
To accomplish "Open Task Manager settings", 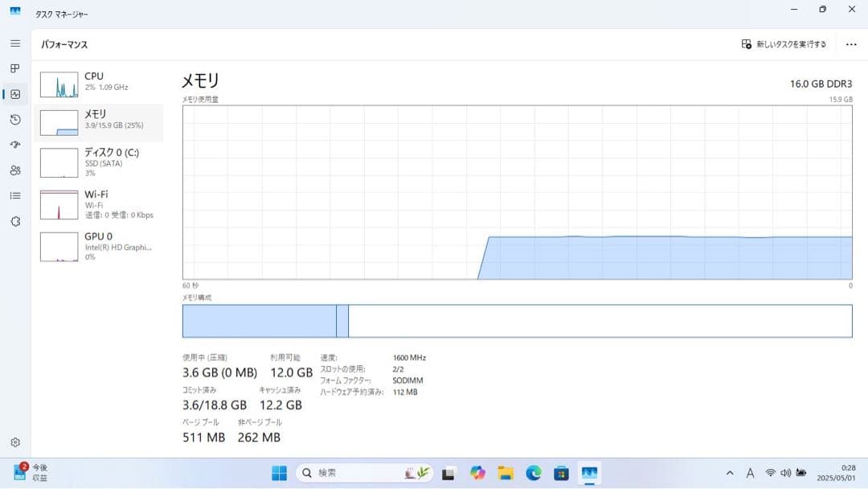I will [x=14, y=442].
